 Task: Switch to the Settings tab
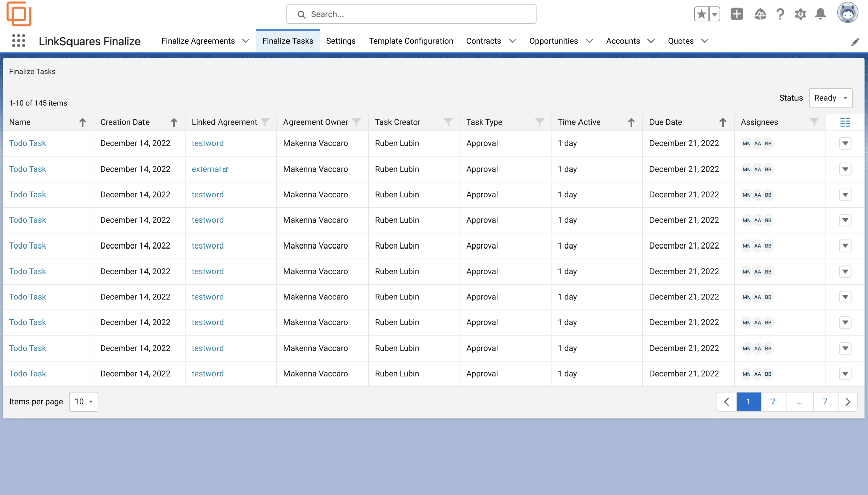(341, 41)
